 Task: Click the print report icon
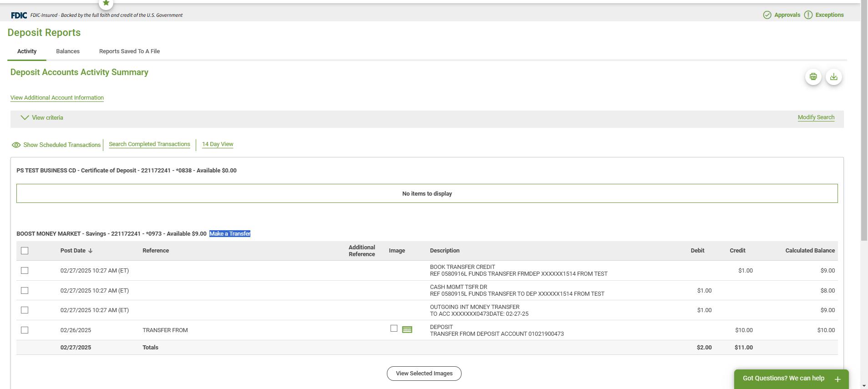813,77
